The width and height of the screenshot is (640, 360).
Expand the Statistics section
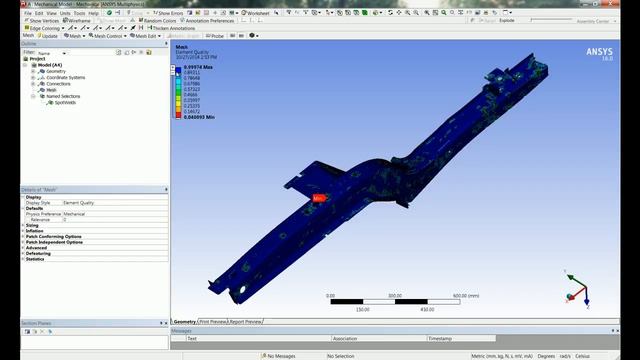(23, 259)
